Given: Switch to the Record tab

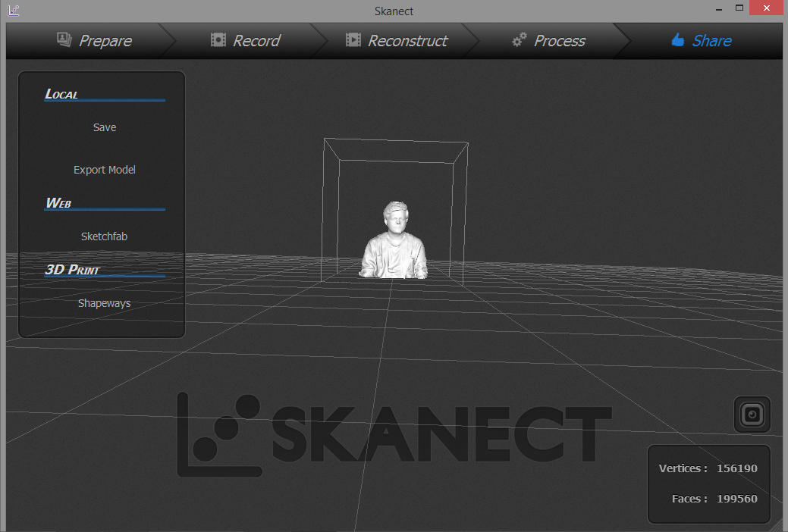Looking at the screenshot, I should click(246, 41).
